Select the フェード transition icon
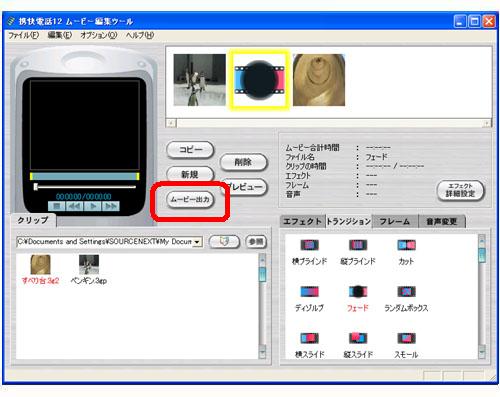 (x=358, y=292)
